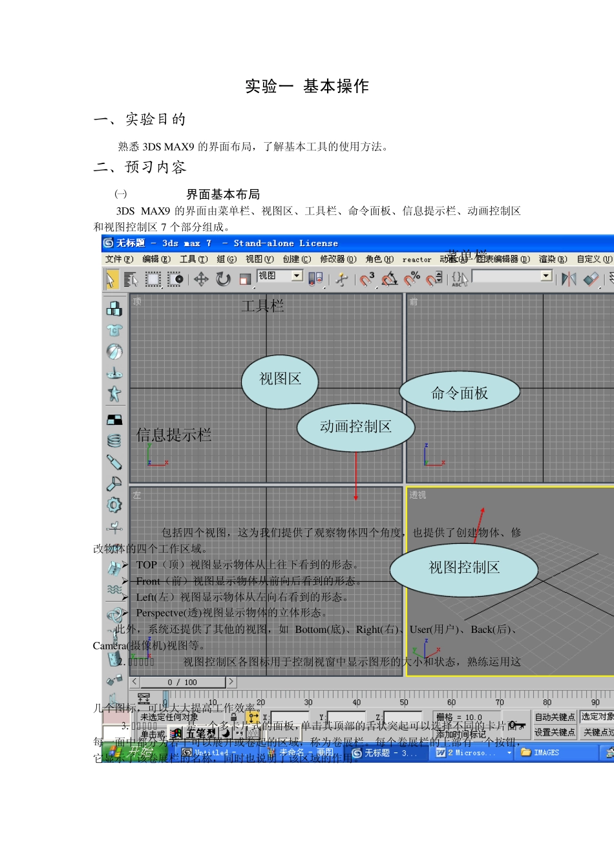Viewport: 614px width, 868px height.
Task: Open Mini Curve Editor from track bar
Action: [144, 700]
